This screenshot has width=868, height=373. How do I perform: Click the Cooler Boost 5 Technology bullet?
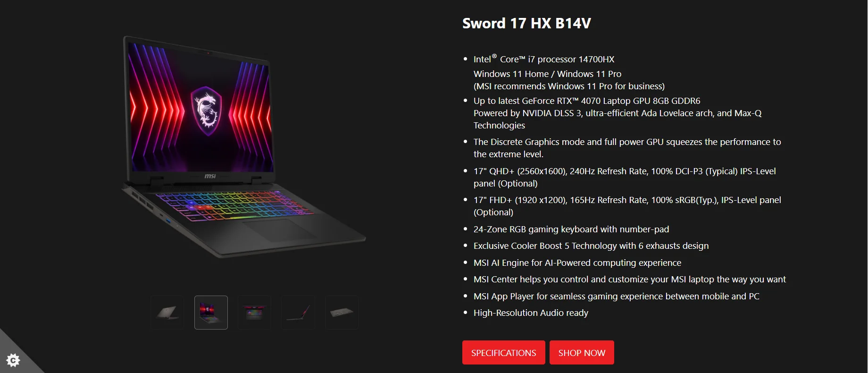point(591,246)
